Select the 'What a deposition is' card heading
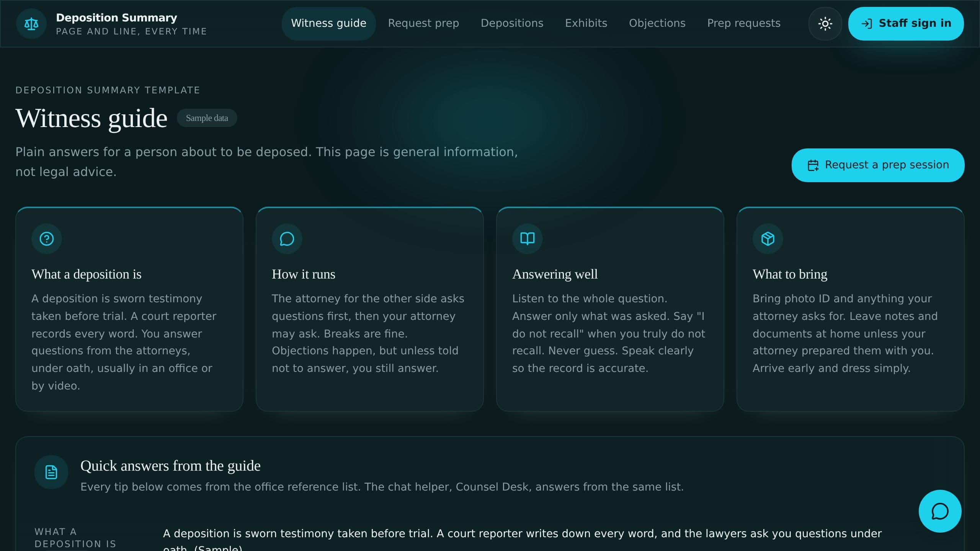This screenshot has height=551, width=980. tap(87, 274)
